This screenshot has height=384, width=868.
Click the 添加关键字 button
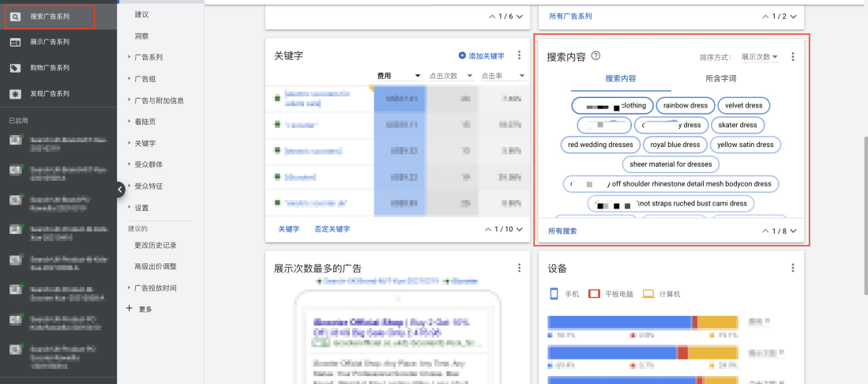481,55
